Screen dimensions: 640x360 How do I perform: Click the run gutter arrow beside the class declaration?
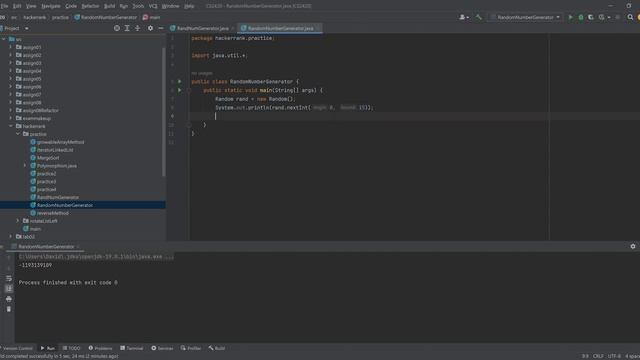(x=180, y=82)
